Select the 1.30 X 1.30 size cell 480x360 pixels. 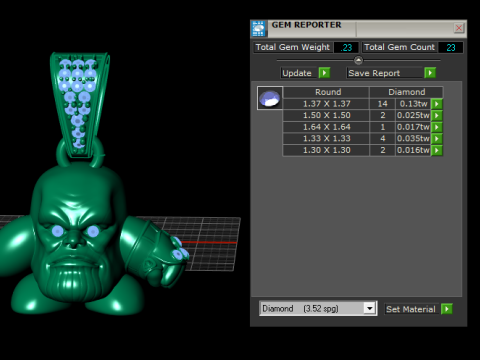point(326,150)
